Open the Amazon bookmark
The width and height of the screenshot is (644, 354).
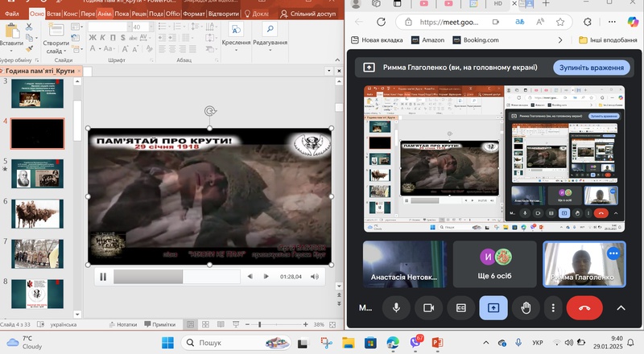pyautogui.click(x=428, y=40)
